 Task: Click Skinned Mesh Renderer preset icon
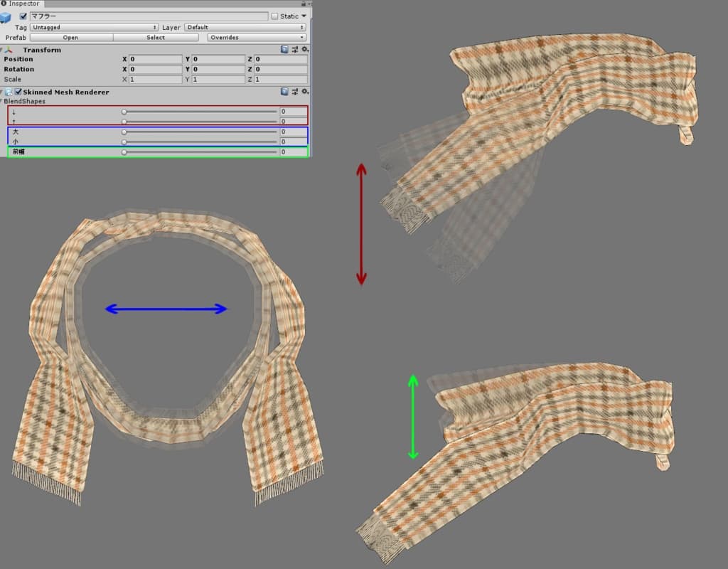click(x=295, y=92)
